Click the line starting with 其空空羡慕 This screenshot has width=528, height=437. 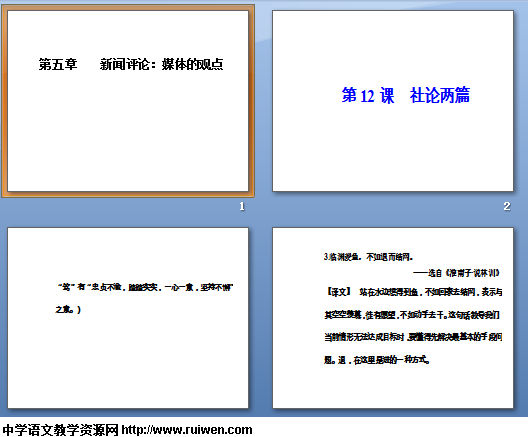pos(412,315)
